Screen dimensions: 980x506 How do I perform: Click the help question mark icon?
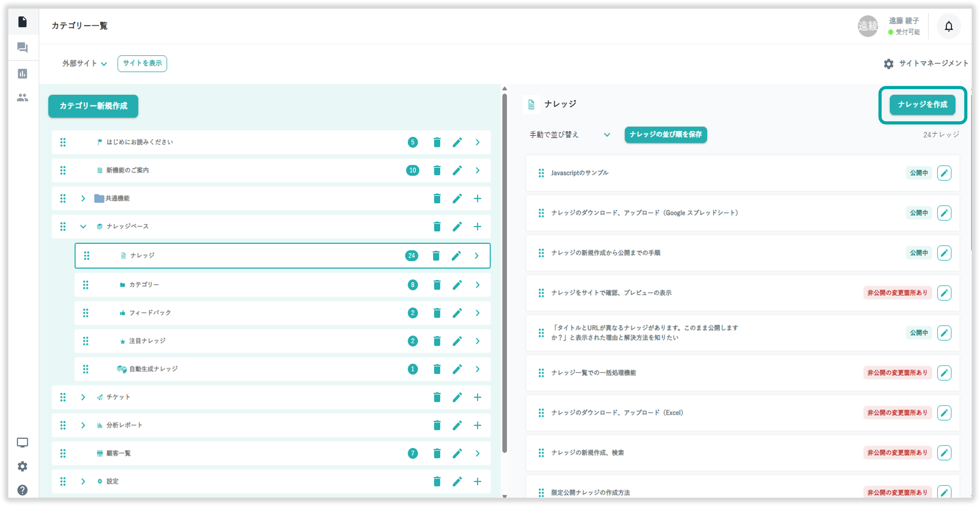(23, 490)
